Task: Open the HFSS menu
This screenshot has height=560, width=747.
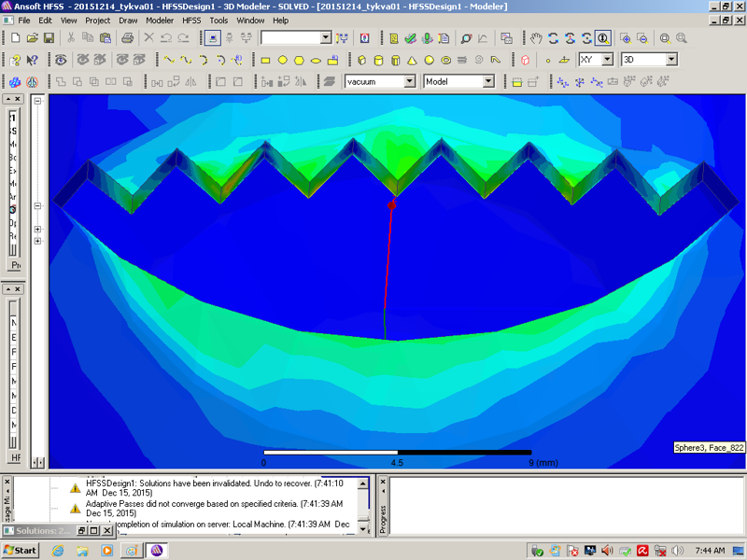Action: 190,20
